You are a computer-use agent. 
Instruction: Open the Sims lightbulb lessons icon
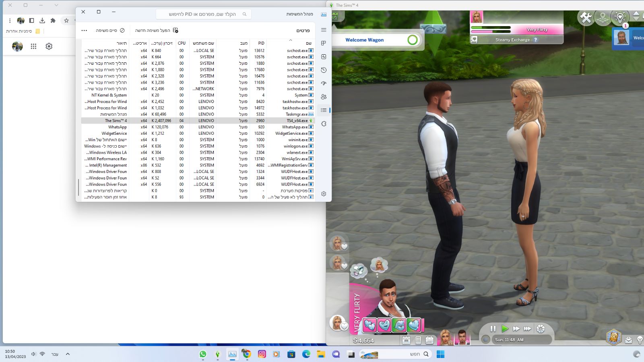click(x=620, y=18)
